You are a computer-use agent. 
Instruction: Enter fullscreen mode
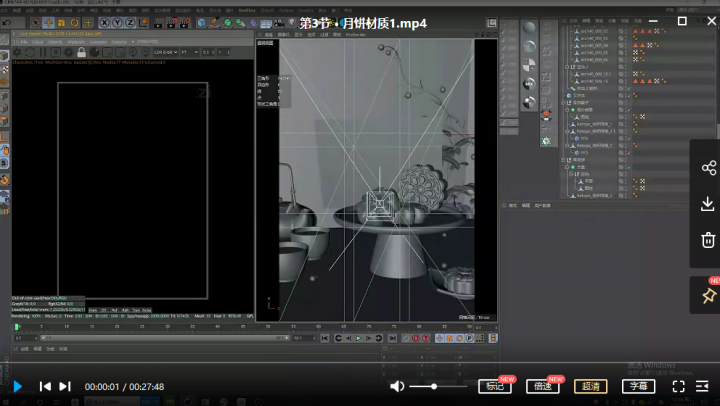click(678, 386)
